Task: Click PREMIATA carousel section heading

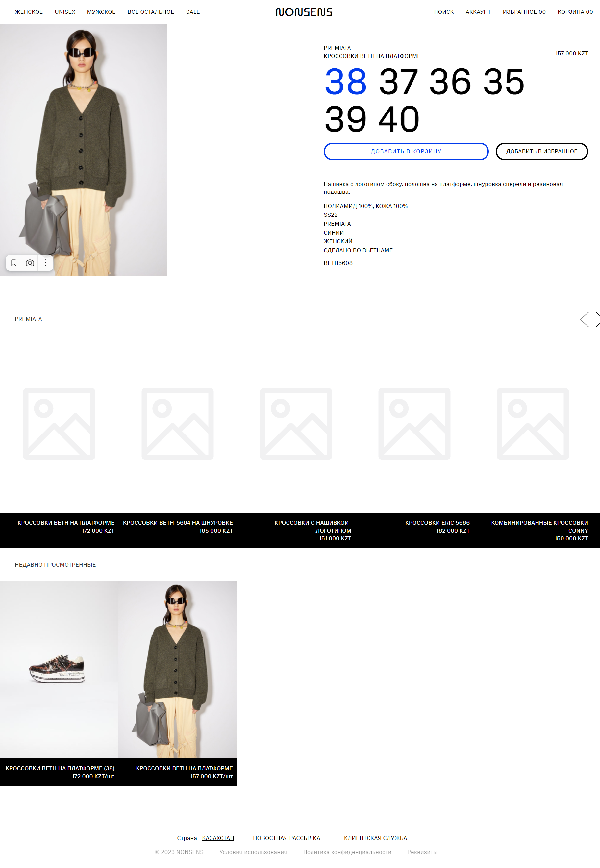Action: tap(28, 319)
